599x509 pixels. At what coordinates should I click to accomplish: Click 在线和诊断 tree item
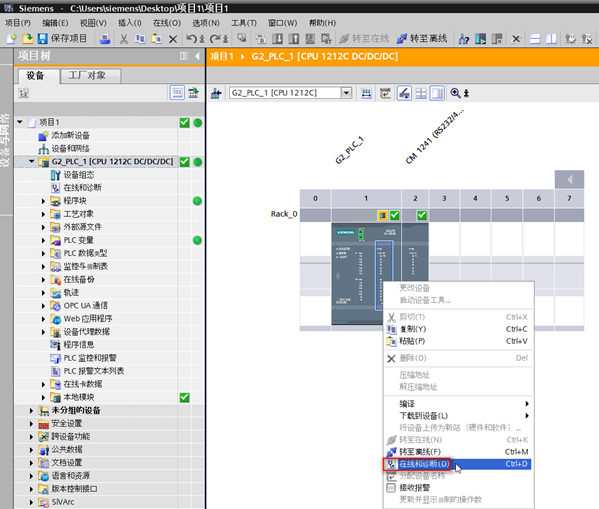click(x=83, y=188)
